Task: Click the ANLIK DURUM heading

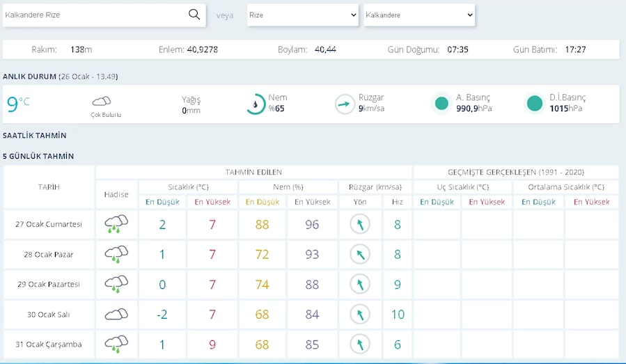Action: (x=29, y=77)
